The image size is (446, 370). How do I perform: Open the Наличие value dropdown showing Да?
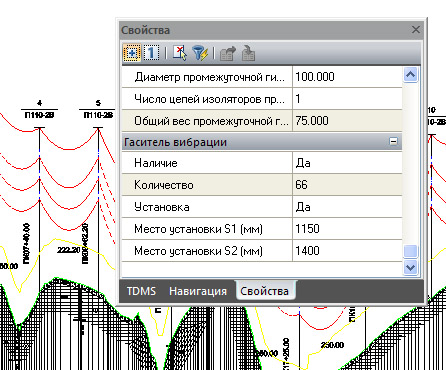click(347, 163)
